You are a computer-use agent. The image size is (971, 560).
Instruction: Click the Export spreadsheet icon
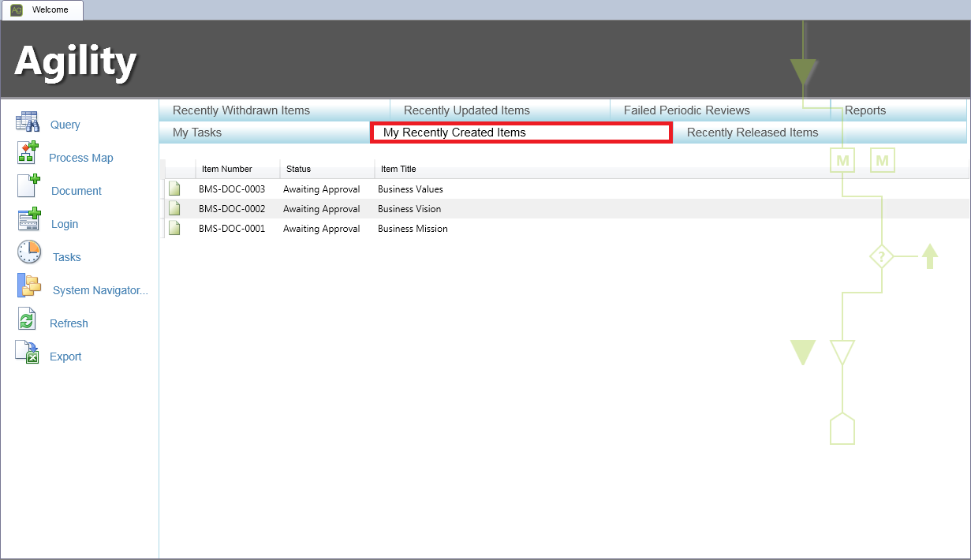[28, 352]
